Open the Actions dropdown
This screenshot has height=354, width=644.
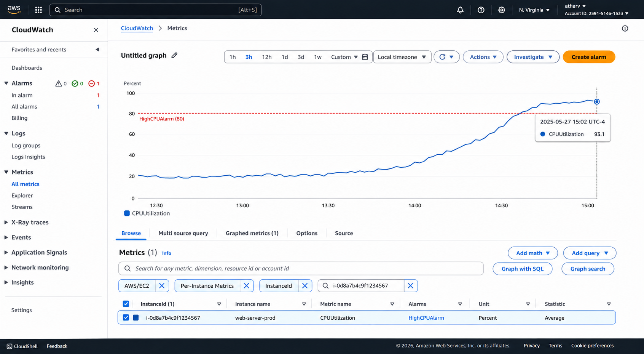[x=483, y=57]
